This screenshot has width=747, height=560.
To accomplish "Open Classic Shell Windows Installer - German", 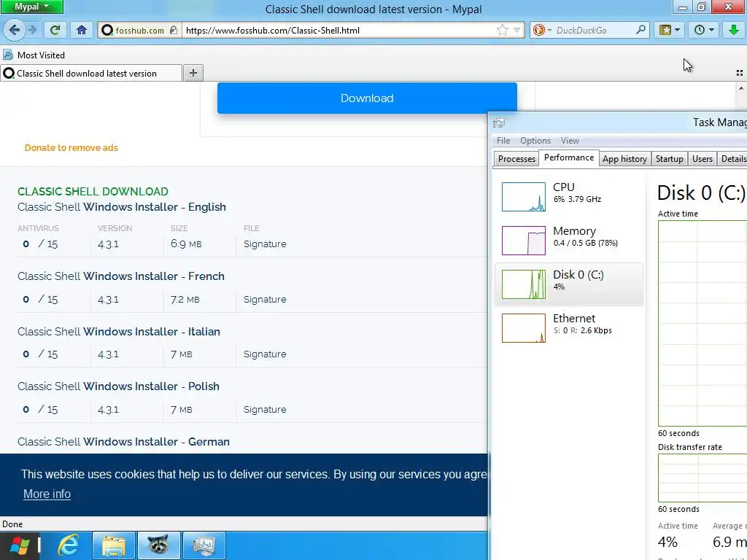I will pos(123,441).
